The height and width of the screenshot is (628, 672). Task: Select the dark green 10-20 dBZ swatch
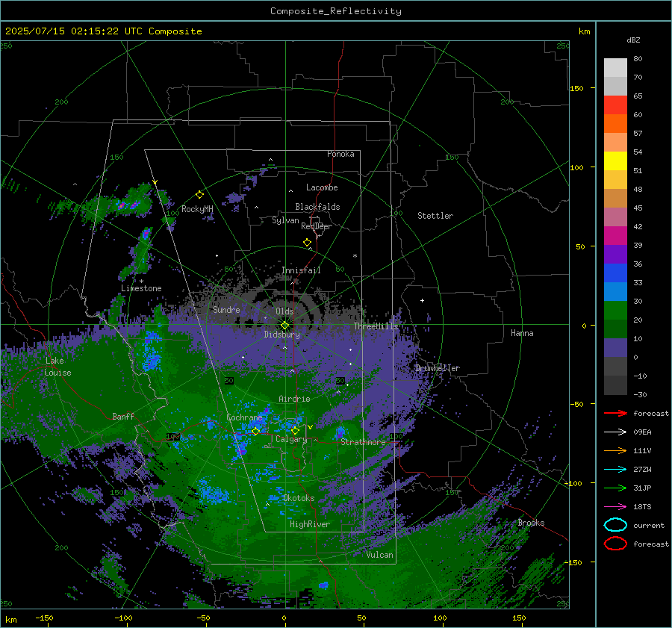pyautogui.click(x=615, y=329)
